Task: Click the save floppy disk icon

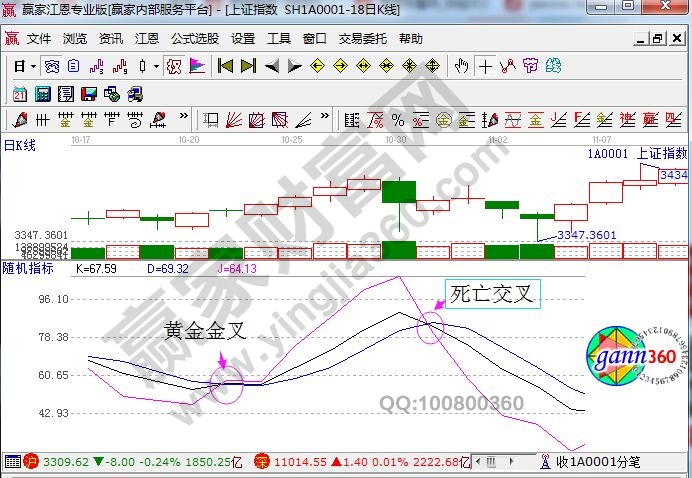Action: coord(88,94)
